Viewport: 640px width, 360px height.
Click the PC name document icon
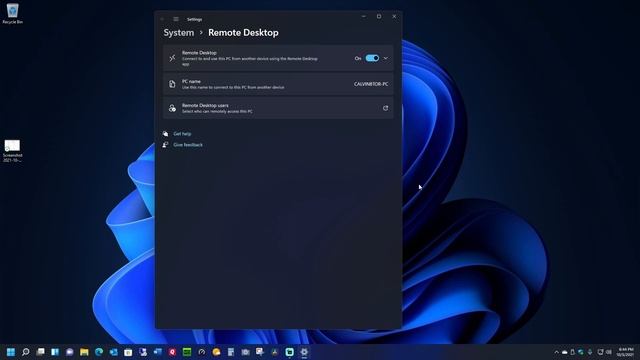pos(172,84)
